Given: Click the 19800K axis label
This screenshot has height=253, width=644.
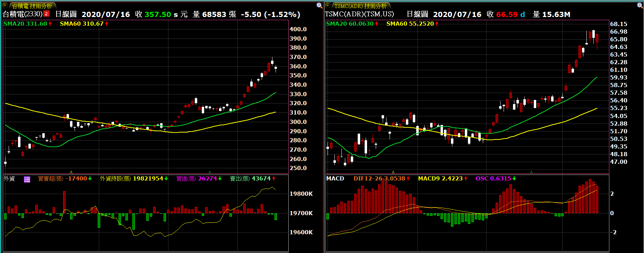Looking at the screenshot, I should click(x=301, y=194).
